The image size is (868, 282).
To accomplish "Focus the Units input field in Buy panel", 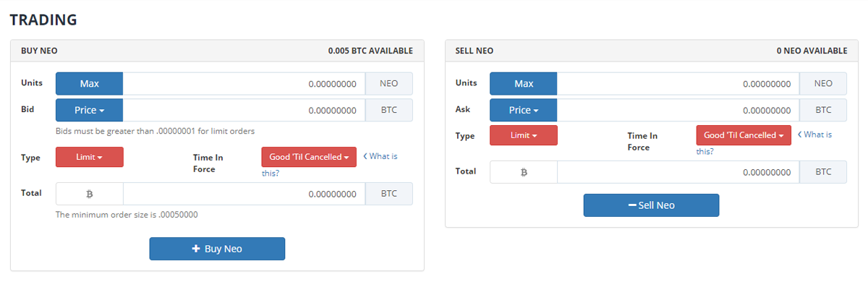I will [x=244, y=84].
